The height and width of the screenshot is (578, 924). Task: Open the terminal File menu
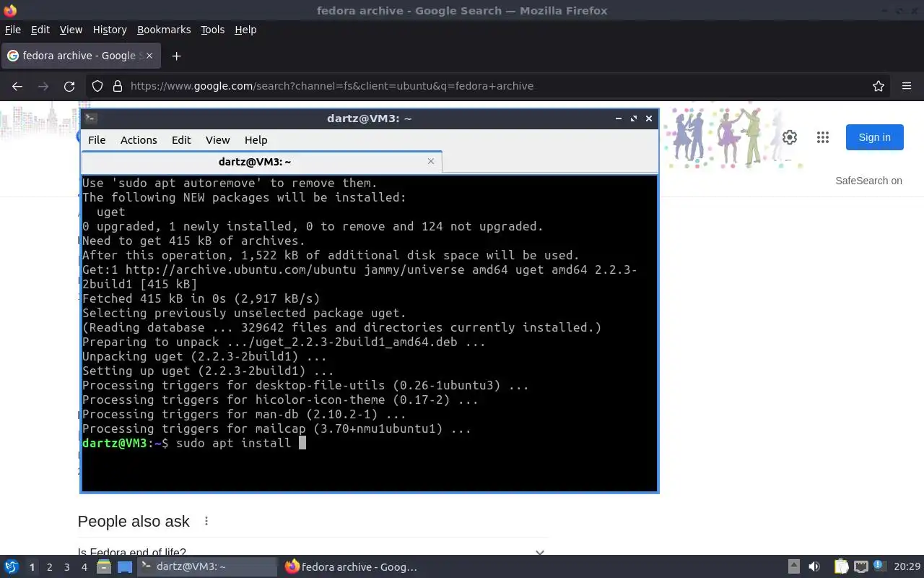tap(97, 140)
